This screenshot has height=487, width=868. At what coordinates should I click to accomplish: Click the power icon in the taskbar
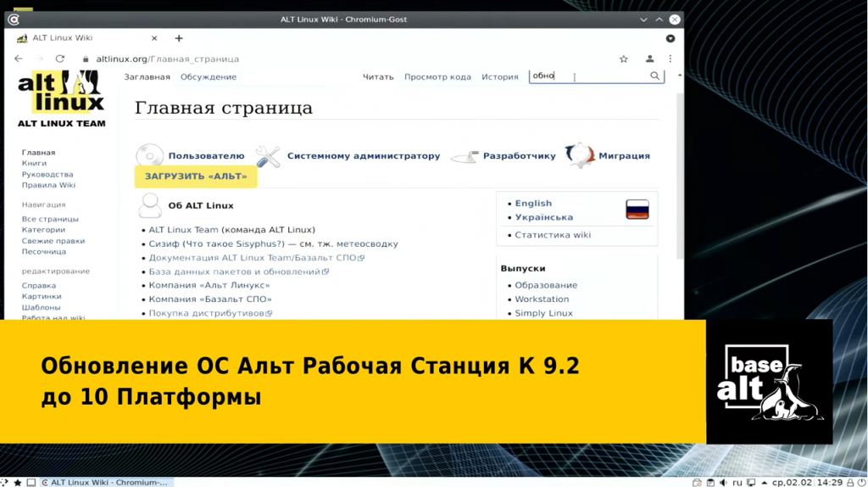click(x=862, y=483)
